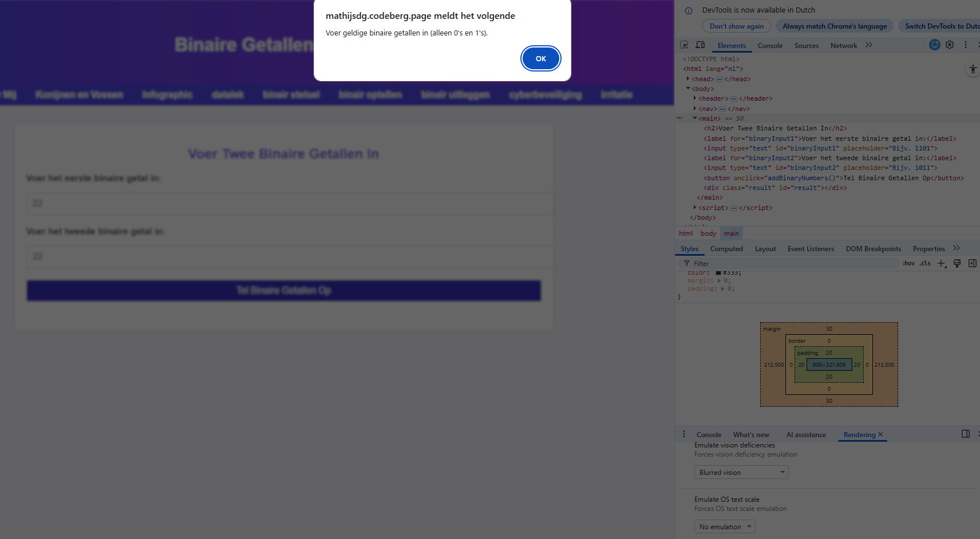Click Switch DevTools to Dutch button
Image resolution: width=980 pixels, height=539 pixels.
point(940,26)
